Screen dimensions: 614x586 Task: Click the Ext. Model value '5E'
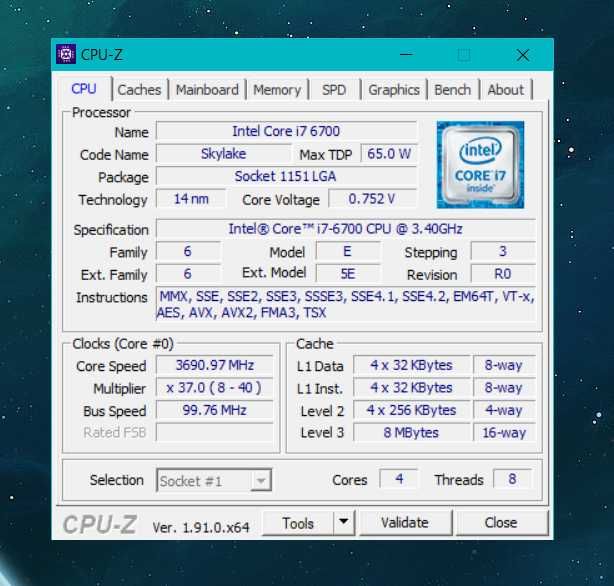pos(347,274)
